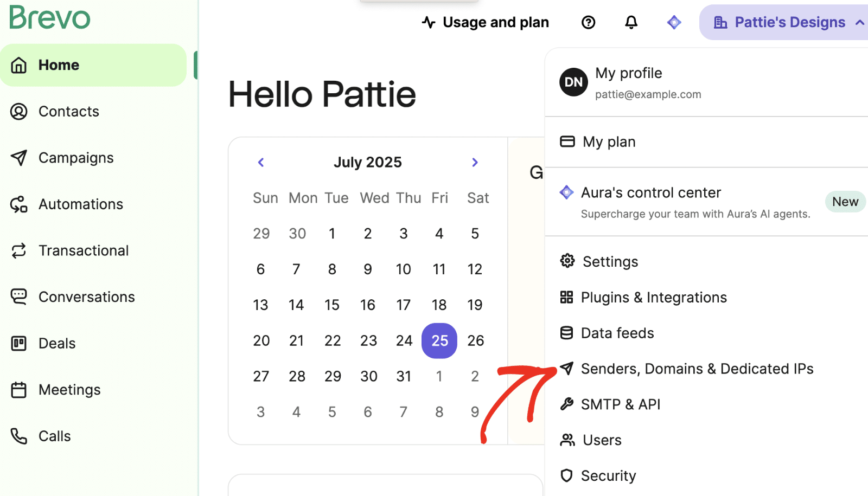
Task: Click the Conversations chat icon
Action: [19, 297]
